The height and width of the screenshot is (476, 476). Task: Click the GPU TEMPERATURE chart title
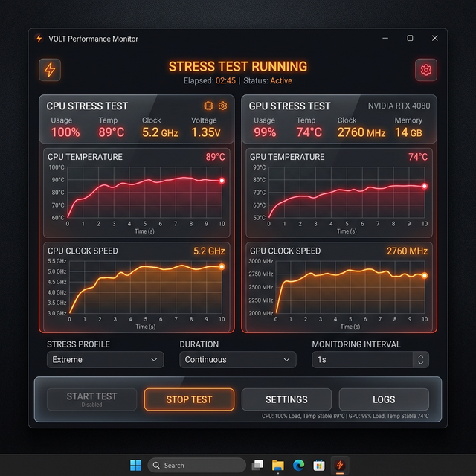point(287,157)
